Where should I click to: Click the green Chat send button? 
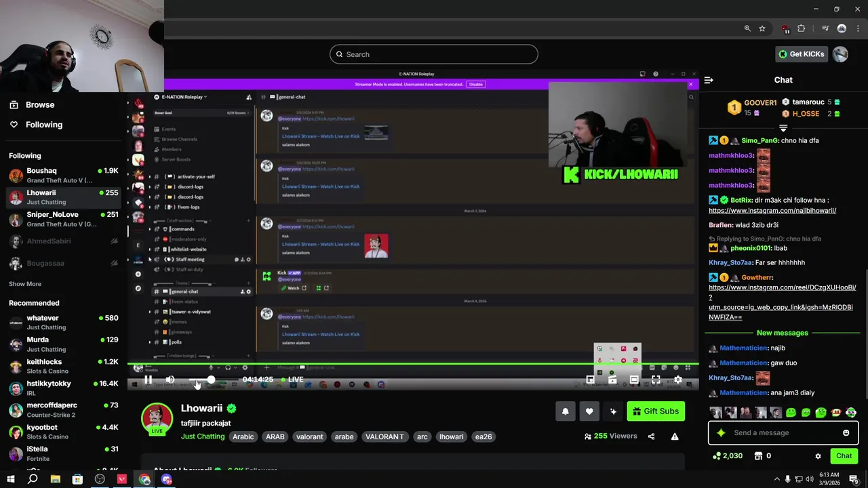844,456
